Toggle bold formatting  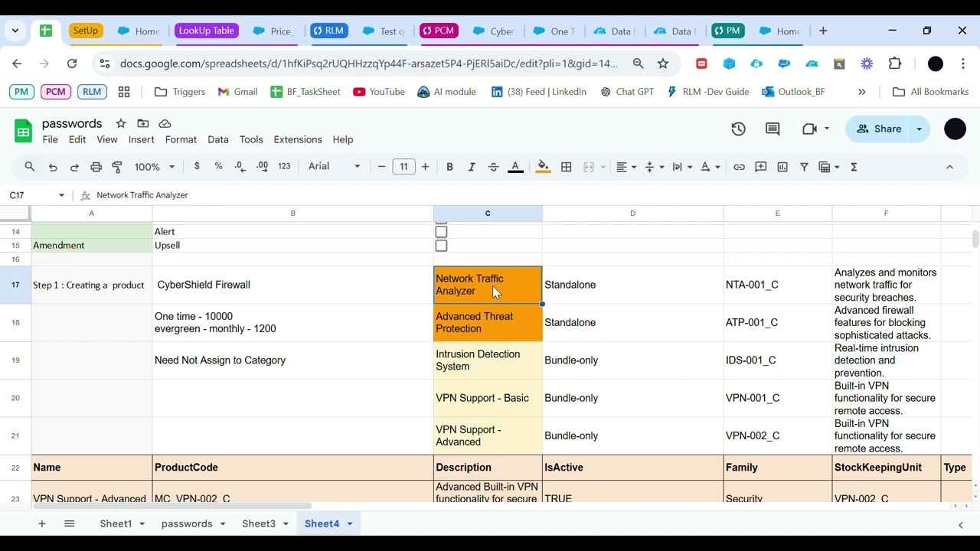coord(449,167)
